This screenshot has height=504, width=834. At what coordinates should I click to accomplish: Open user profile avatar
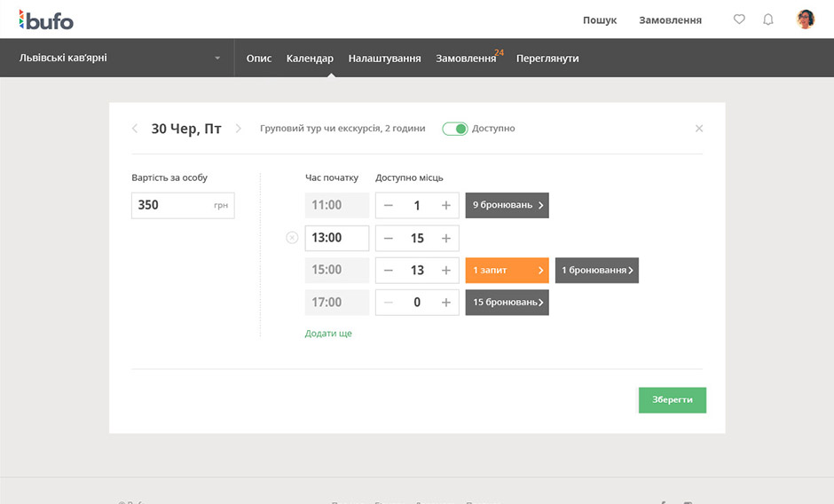(x=806, y=20)
